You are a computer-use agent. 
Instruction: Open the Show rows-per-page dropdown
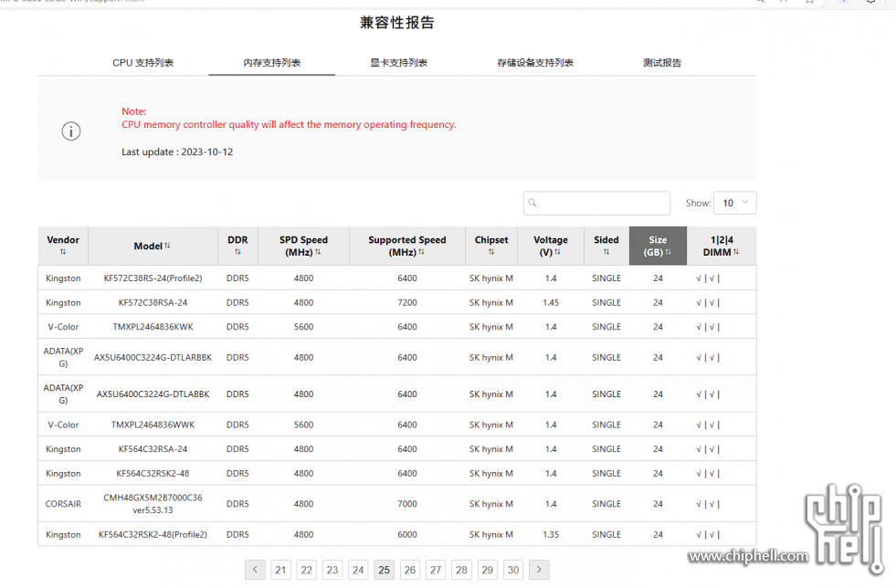click(x=735, y=203)
